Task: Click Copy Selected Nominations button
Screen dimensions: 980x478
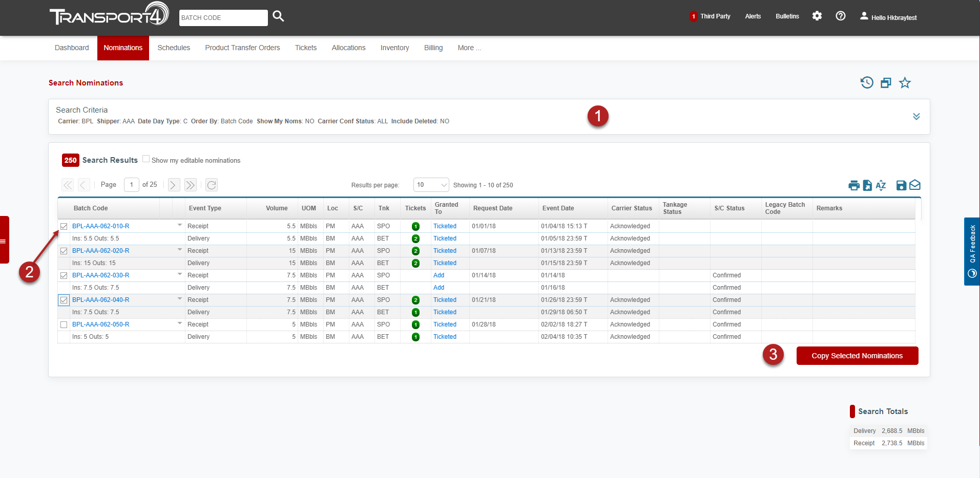Action: coord(857,356)
